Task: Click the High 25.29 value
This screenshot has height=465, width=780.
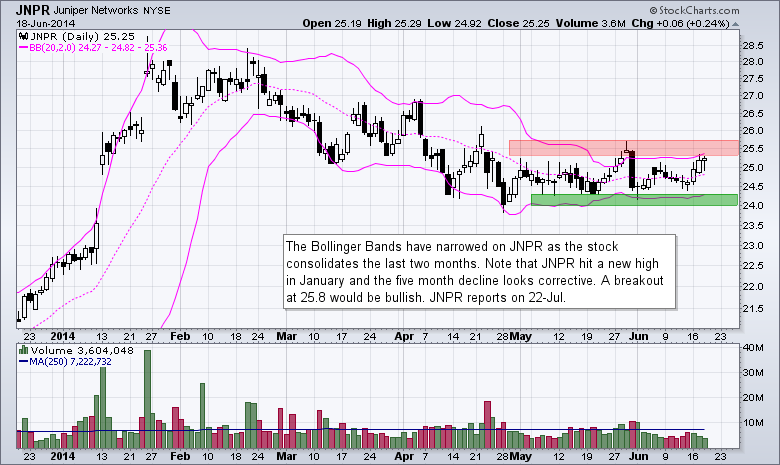Action: [x=395, y=23]
